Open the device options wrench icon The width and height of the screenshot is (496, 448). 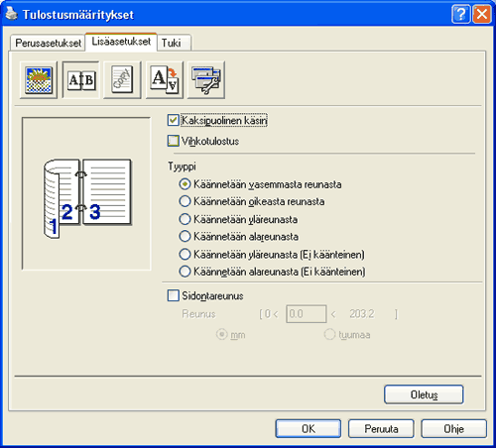point(206,80)
